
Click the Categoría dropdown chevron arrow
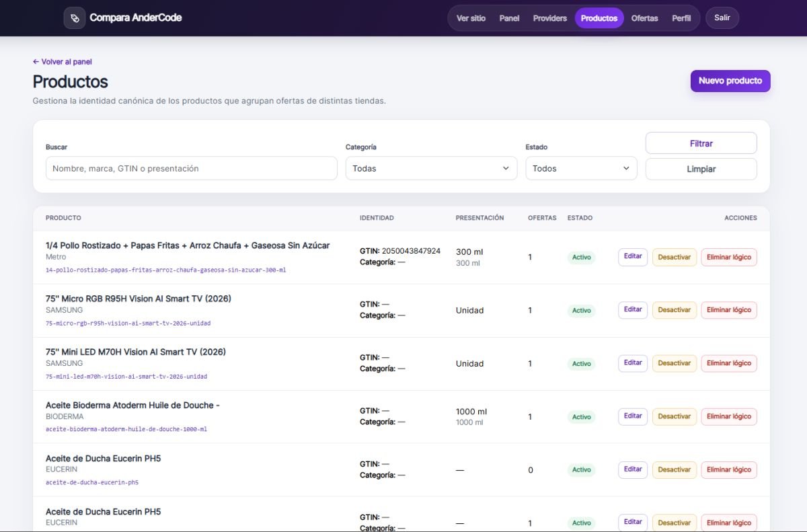tap(506, 168)
